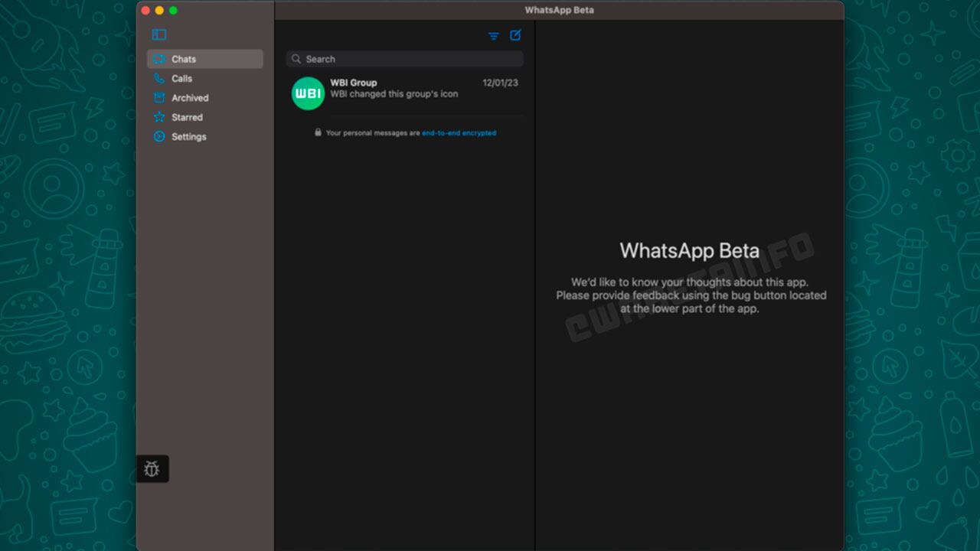Click the lock icon above the encryption notice
This screenshot has height=551, width=980.
pyautogui.click(x=318, y=132)
